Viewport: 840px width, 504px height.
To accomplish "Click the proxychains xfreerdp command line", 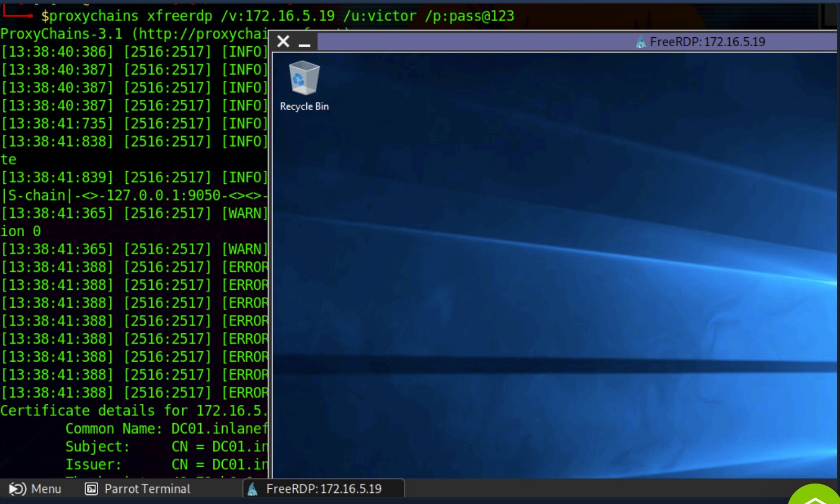I will coord(277,16).
